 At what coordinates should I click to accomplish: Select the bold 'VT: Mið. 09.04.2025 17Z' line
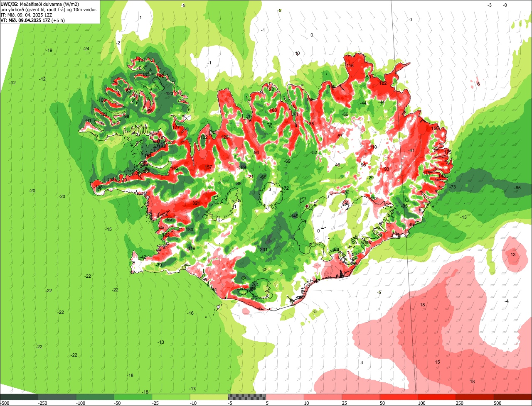(x=25, y=20)
